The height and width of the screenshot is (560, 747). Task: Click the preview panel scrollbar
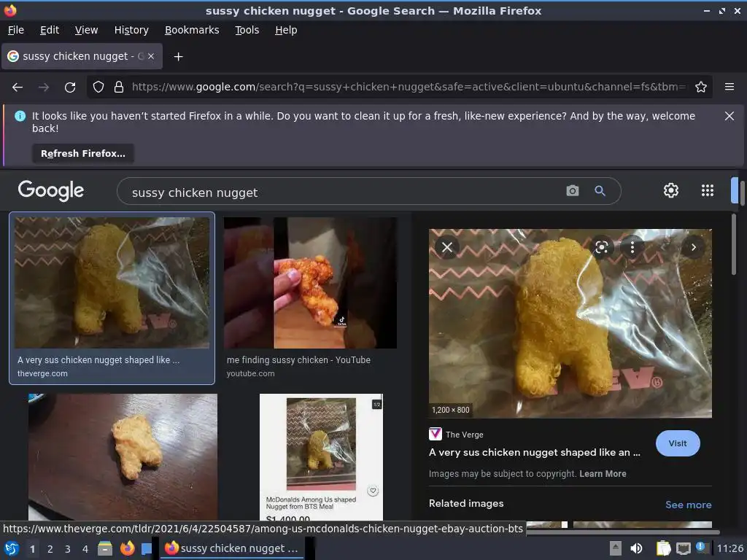[733, 245]
